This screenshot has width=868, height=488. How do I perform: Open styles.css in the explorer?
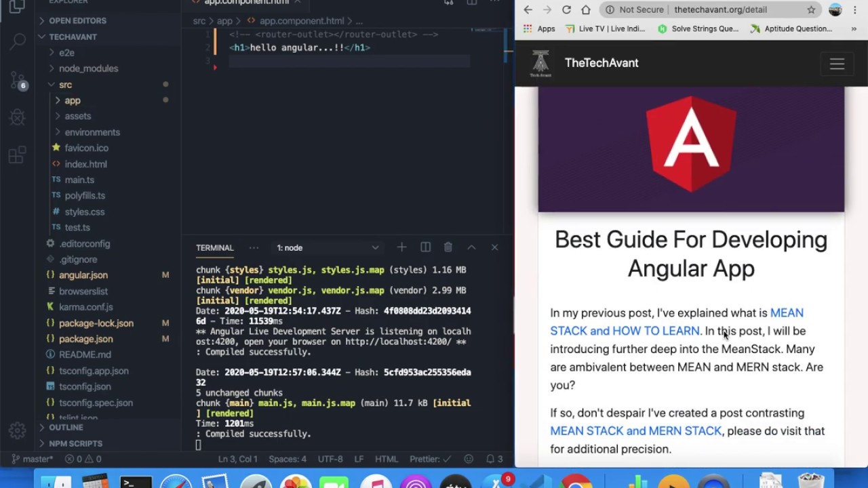click(x=85, y=211)
